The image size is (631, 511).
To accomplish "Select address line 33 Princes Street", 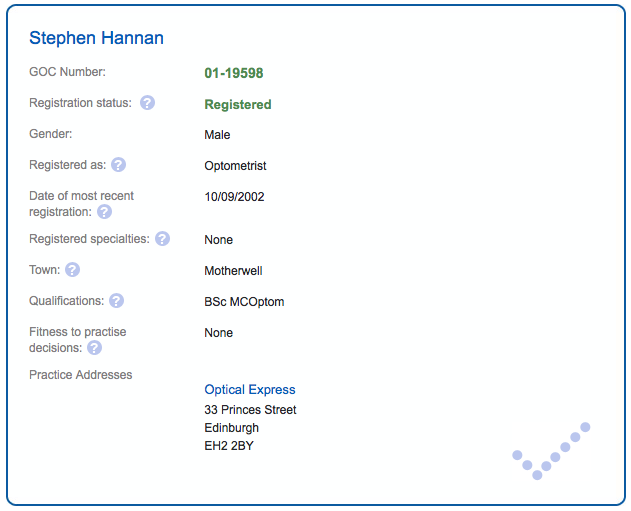I will point(250,410).
